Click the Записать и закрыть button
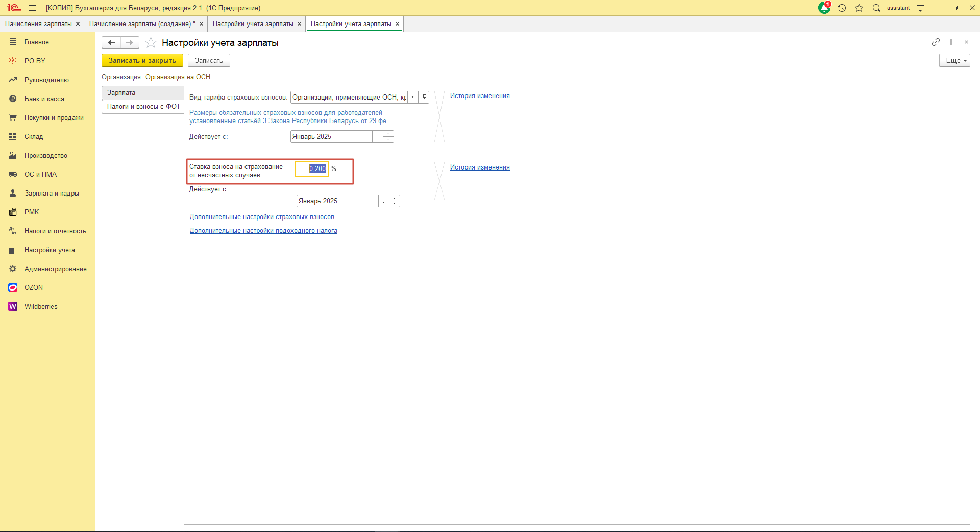 click(142, 60)
